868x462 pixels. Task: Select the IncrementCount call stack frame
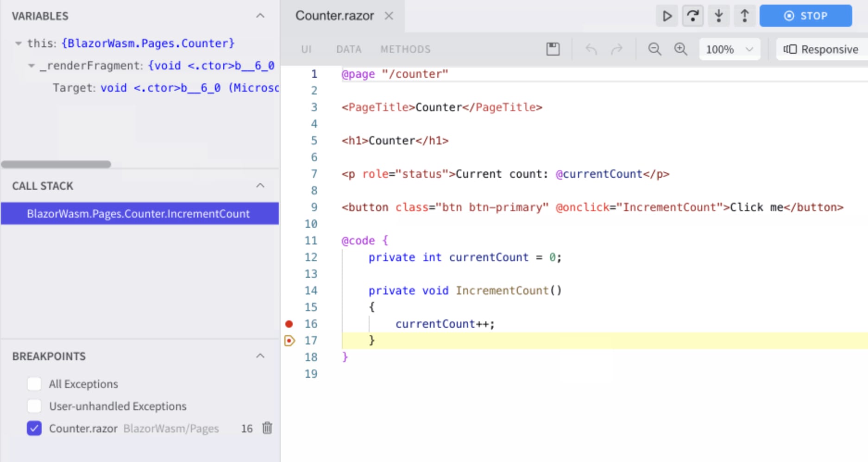138,213
